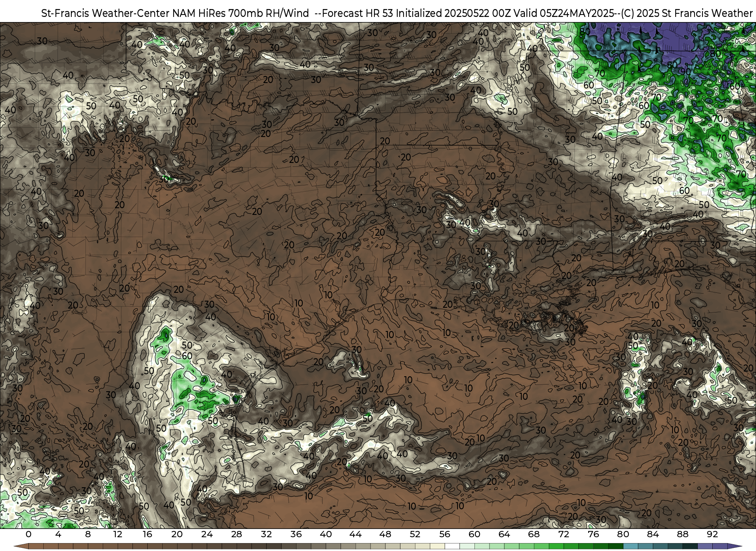
Task: Select the white colorbar swatch below 56
Action: click(452, 546)
